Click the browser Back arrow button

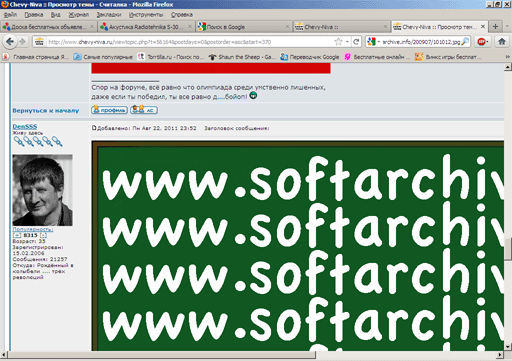coord(10,42)
